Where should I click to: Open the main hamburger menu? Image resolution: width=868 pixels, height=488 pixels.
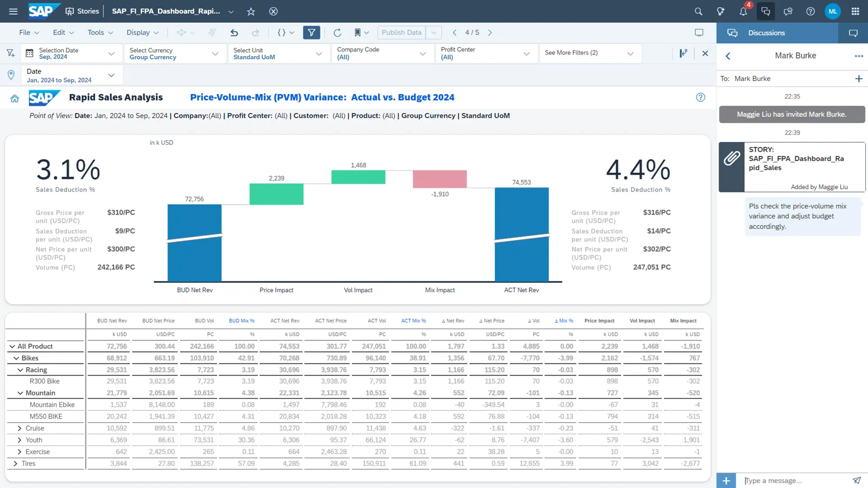pos(13,11)
